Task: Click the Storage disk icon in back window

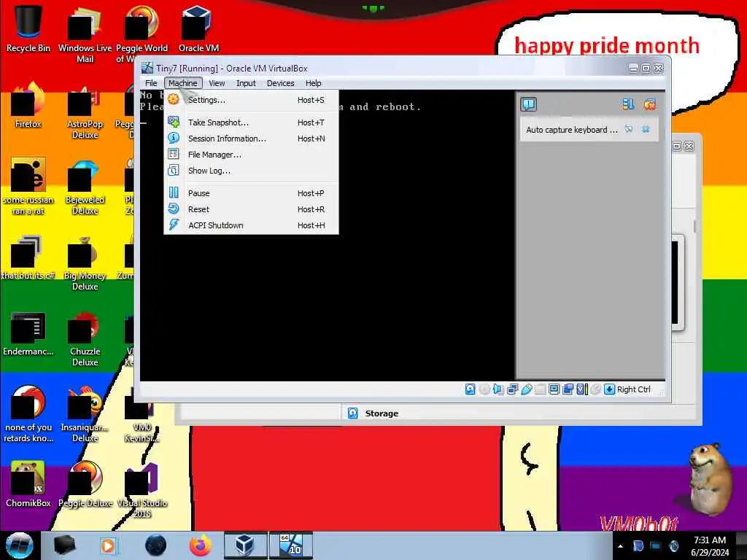Action: click(352, 413)
